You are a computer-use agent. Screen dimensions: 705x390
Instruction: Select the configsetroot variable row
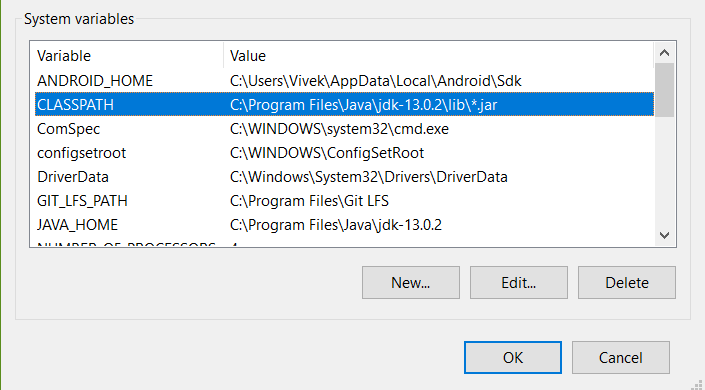(x=344, y=153)
